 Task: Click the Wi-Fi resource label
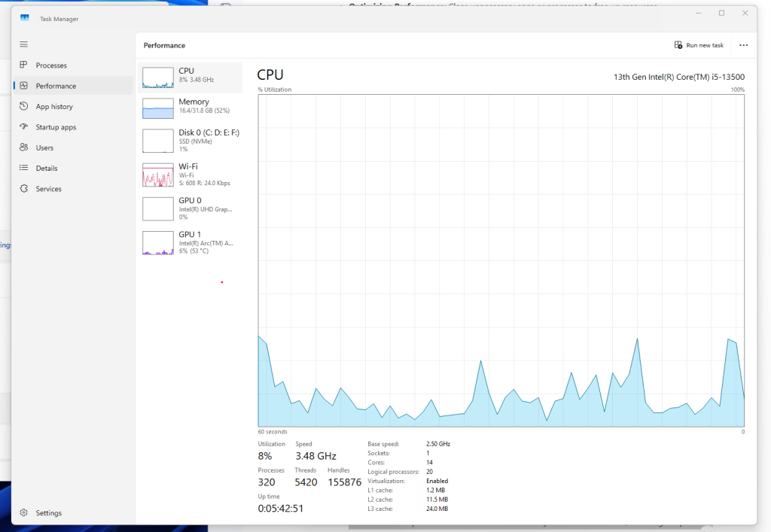tap(188, 166)
